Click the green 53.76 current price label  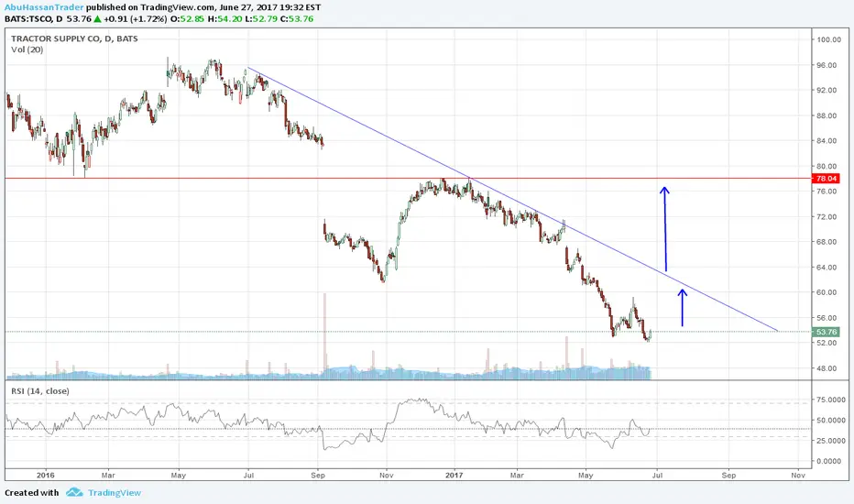point(827,332)
